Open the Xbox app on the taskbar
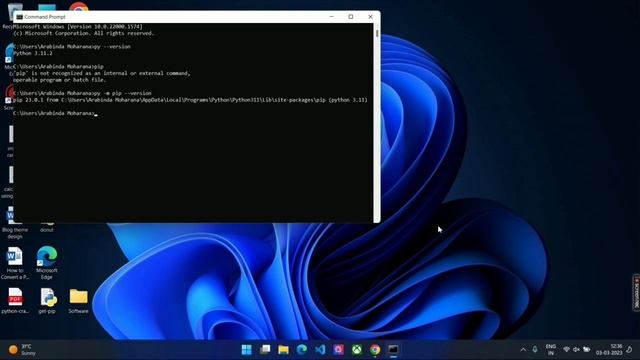 357,350
